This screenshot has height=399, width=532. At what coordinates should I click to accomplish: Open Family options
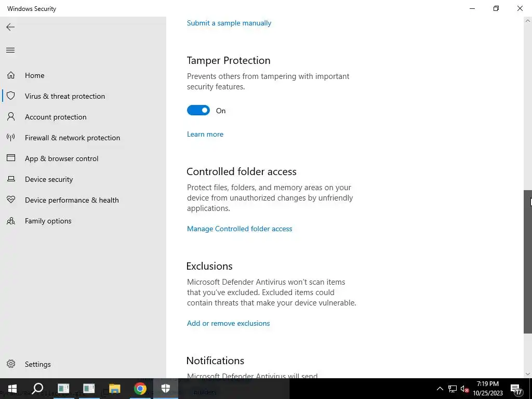48,221
